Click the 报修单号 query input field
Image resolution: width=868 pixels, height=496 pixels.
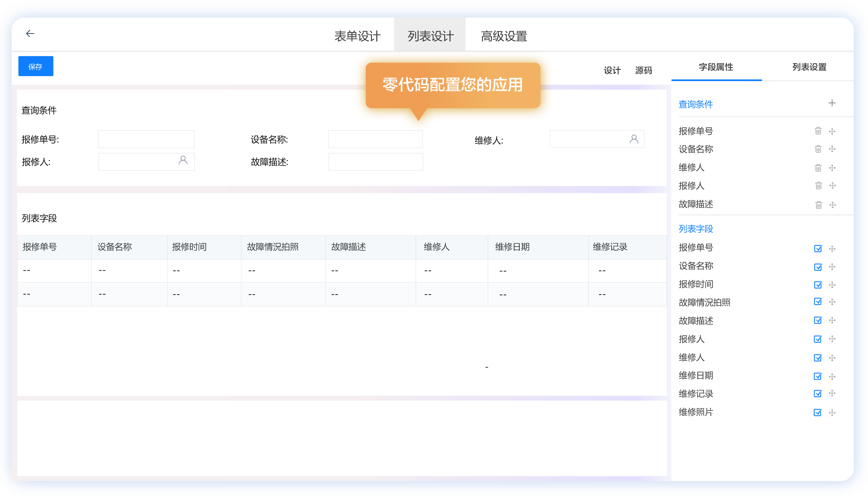146,139
